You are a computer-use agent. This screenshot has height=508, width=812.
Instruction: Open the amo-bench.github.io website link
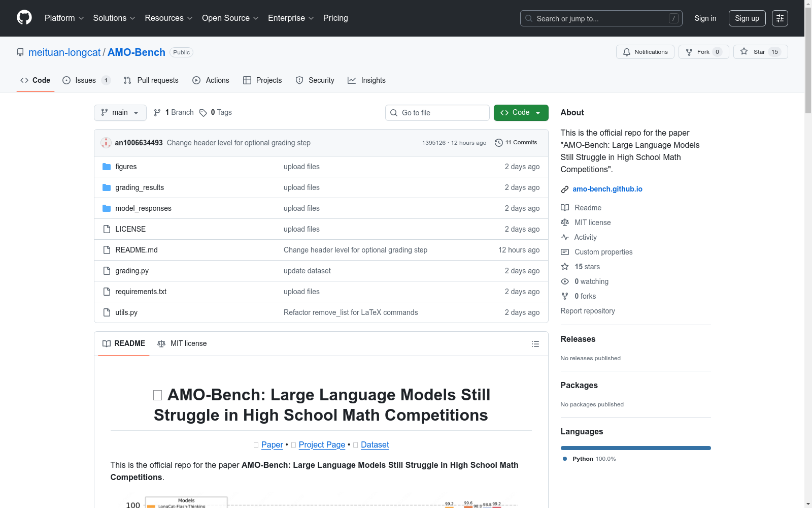pyautogui.click(x=607, y=189)
